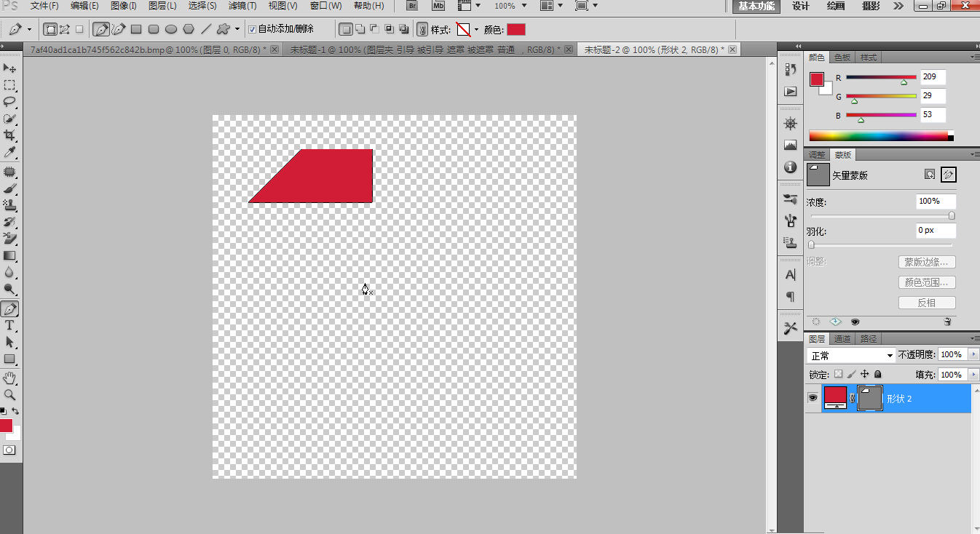Toggle Quick Mask mode in the toolbox
The height and width of the screenshot is (534, 980).
click(x=9, y=450)
